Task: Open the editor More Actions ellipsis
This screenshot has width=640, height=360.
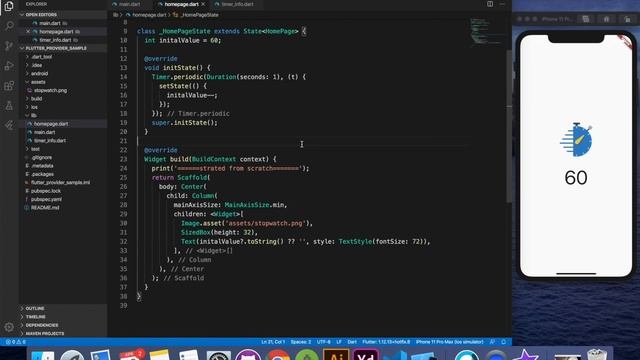Action: [502, 4]
